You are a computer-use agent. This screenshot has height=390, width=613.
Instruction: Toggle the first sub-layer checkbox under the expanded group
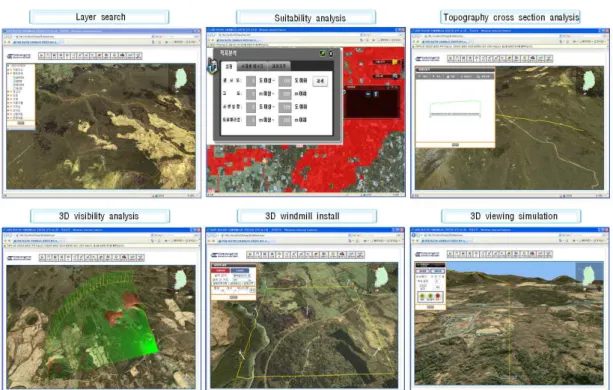tap(14, 77)
